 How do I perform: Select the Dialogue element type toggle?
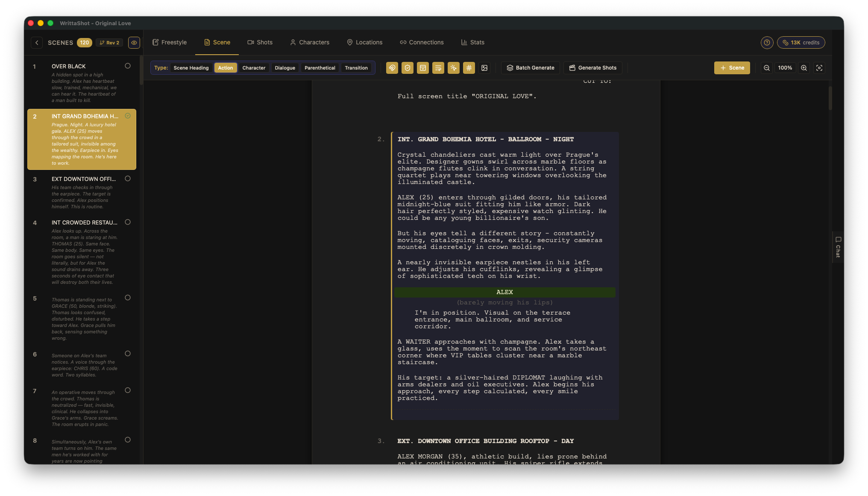tap(284, 67)
